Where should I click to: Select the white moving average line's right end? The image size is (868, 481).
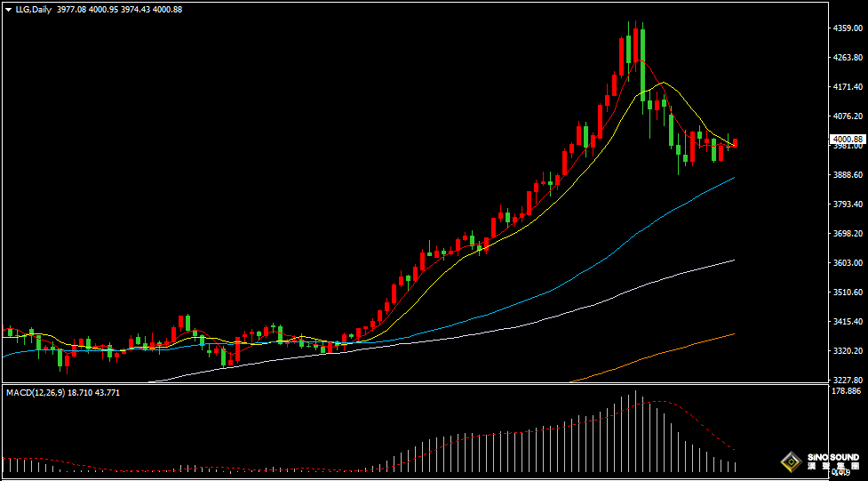tap(732, 261)
